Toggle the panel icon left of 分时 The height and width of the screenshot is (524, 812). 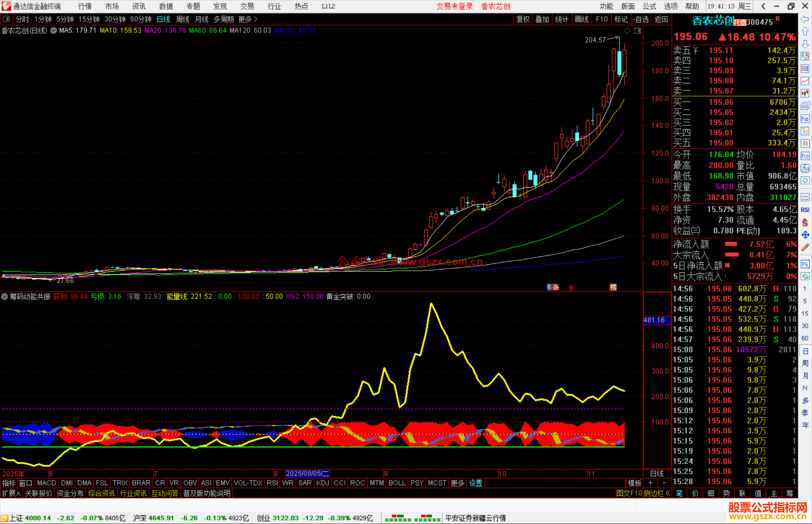pos(6,19)
